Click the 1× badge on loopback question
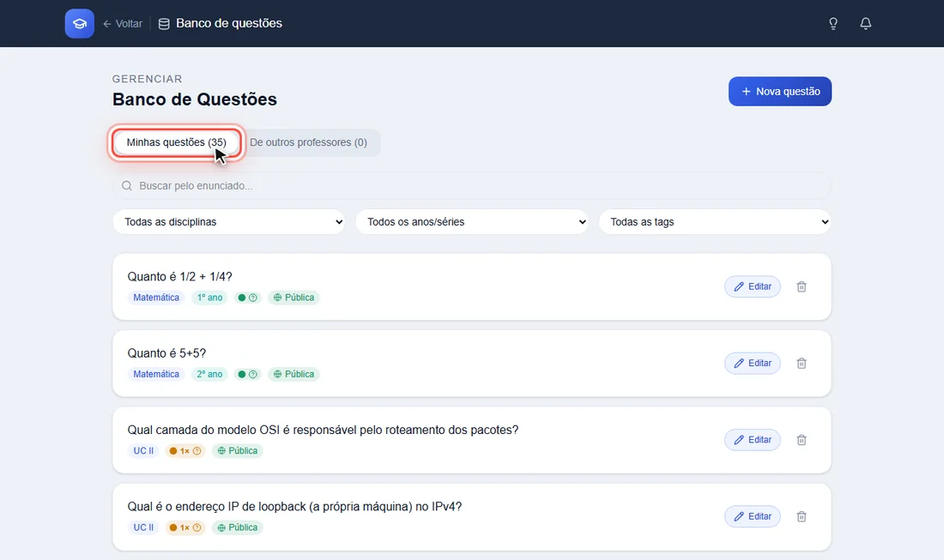Screen dimensions: 944x560 (185, 527)
